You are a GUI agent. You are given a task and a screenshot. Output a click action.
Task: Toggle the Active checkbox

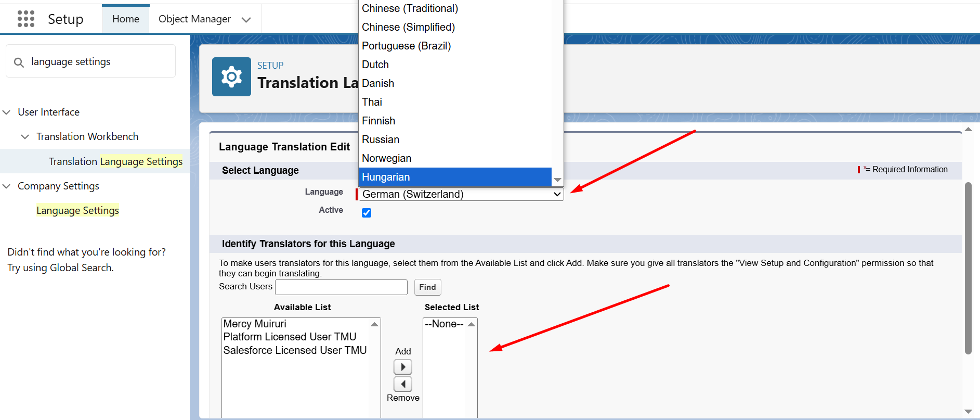[367, 212]
